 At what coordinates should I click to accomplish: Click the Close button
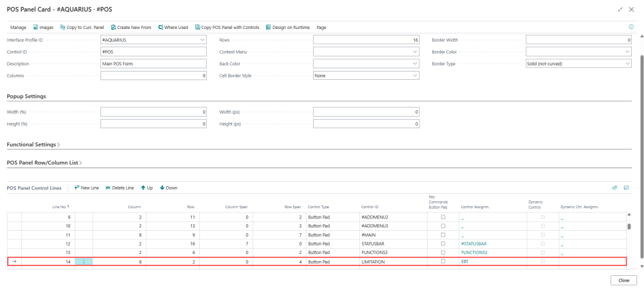623,280
